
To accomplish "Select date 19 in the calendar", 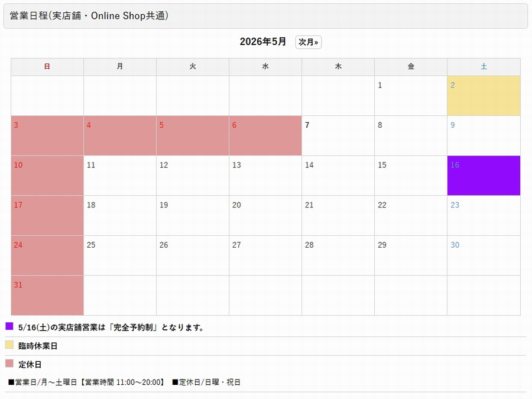I will (x=193, y=215).
